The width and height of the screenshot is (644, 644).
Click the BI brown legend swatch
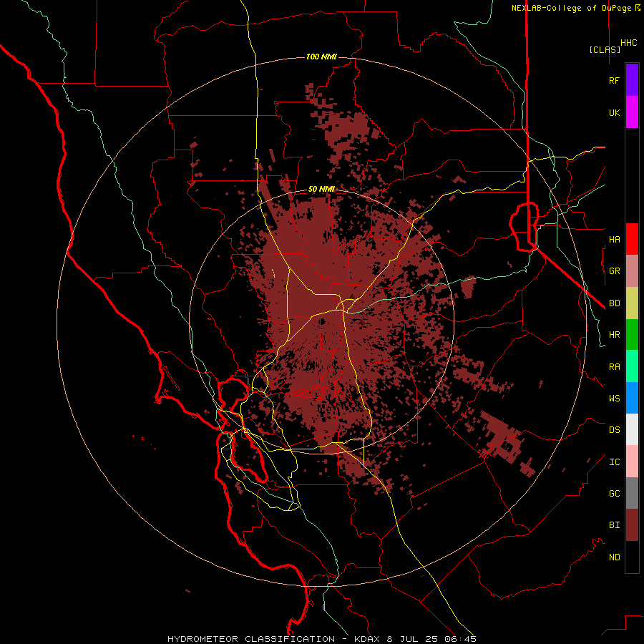[x=632, y=525]
